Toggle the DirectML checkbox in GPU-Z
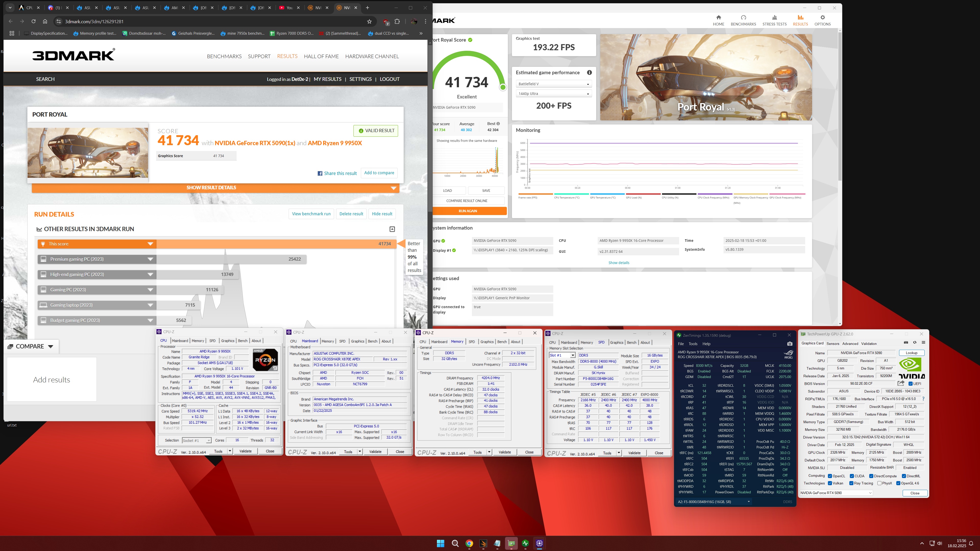 coord(904,476)
